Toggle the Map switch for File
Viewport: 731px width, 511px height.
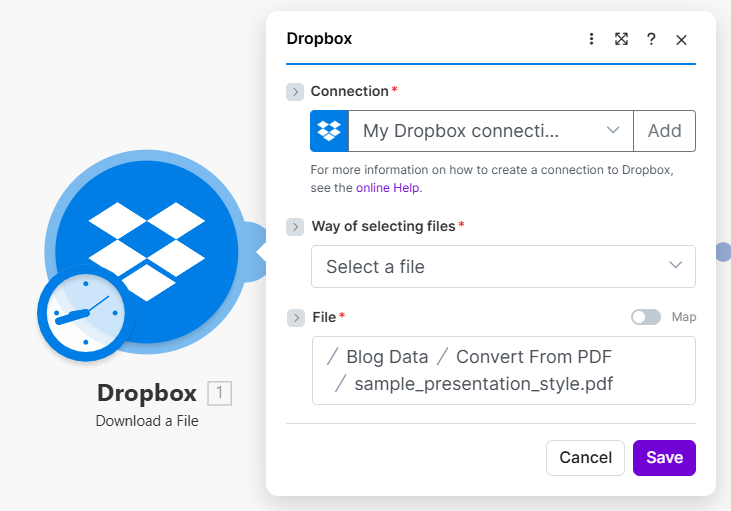click(x=646, y=317)
